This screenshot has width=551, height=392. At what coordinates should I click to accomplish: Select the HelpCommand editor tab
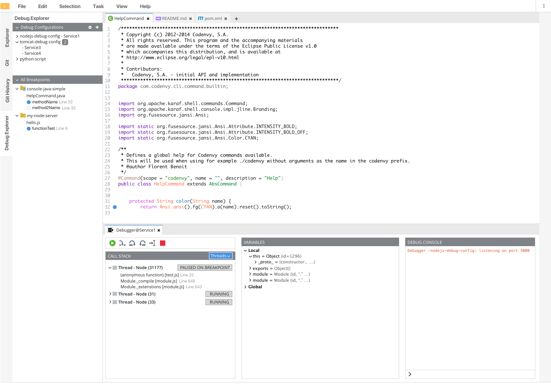(129, 18)
